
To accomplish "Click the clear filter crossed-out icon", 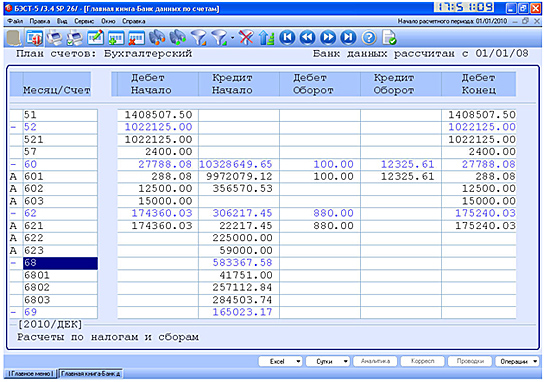I will pyautogui.click(x=246, y=37).
